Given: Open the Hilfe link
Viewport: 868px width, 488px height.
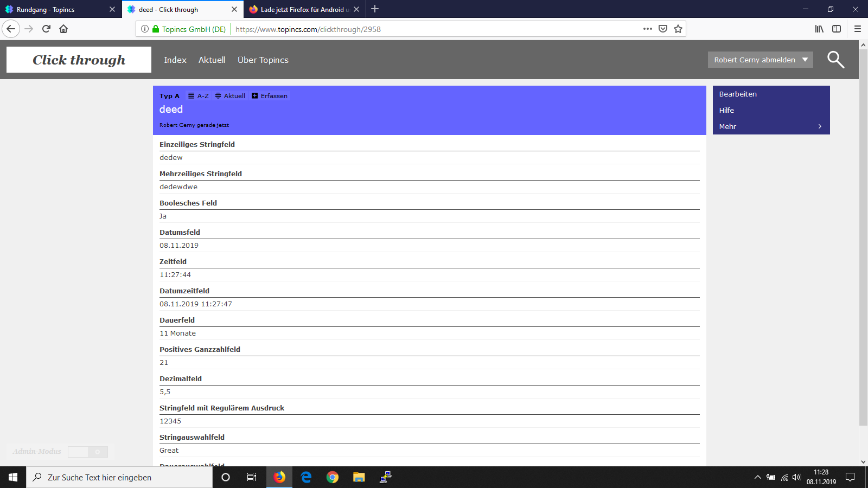Looking at the screenshot, I should pyautogui.click(x=726, y=110).
